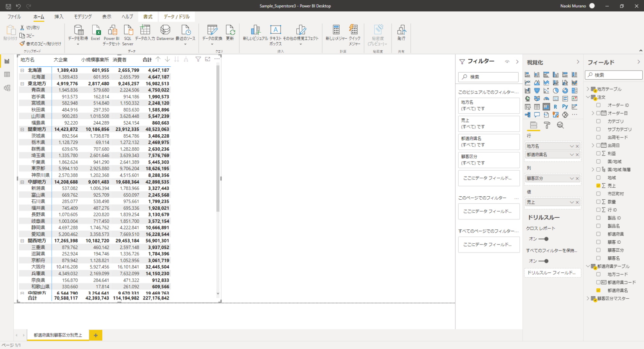Uncheck the 売上 field checkbox
This screenshot has width=644, height=349.
click(x=598, y=186)
